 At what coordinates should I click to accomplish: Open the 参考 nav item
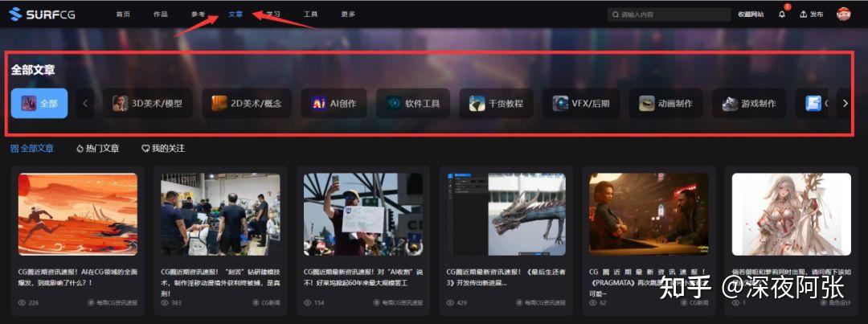[x=199, y=14]
